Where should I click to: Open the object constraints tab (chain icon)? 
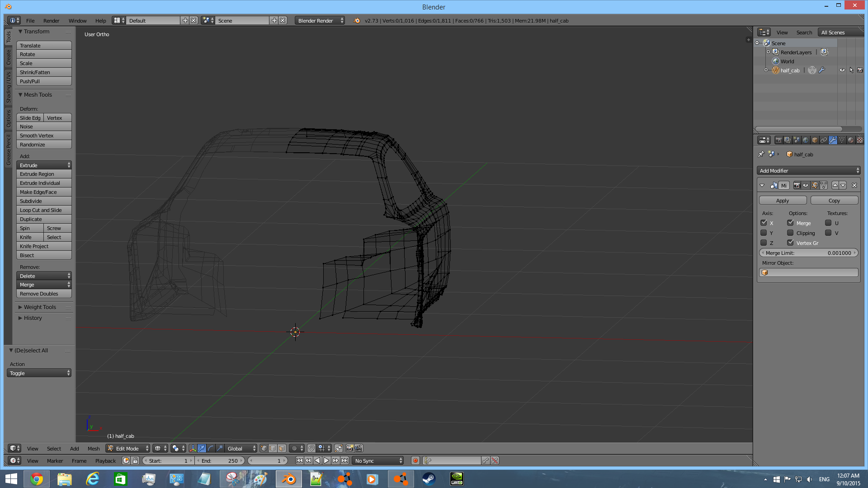[x=824, y=140]
